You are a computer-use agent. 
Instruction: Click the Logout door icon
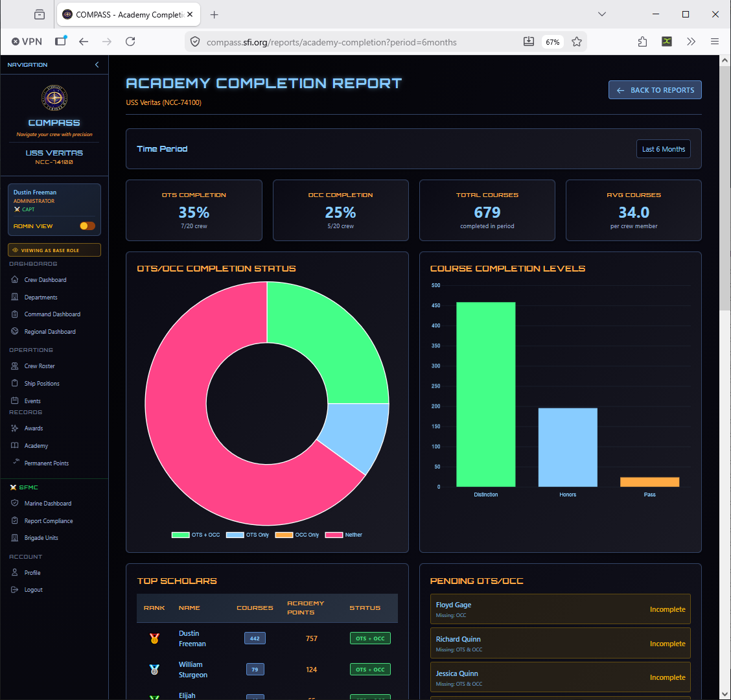coord(15,589)
